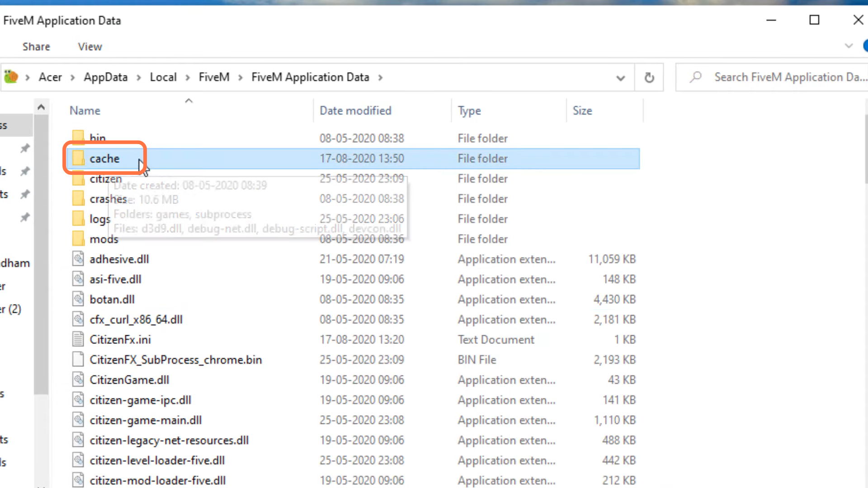Click FiveM Application Data breadcrumb segment
868x488 pixels.
click(310, 77)
